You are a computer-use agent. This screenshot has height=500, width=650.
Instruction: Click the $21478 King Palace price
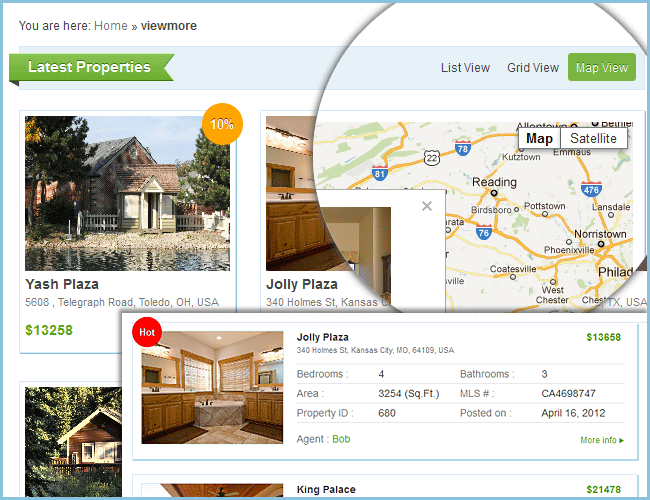(x=604, y=490)
